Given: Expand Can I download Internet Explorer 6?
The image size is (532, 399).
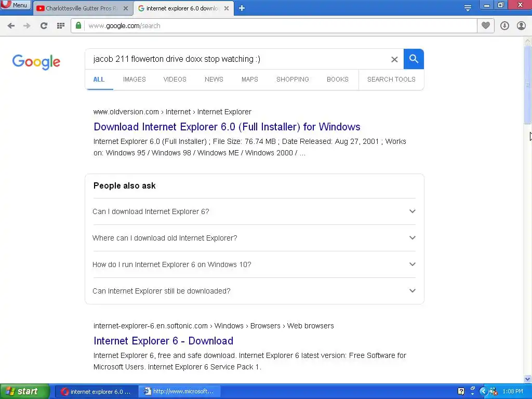Looking at the screenshot, I should [254, 211].
